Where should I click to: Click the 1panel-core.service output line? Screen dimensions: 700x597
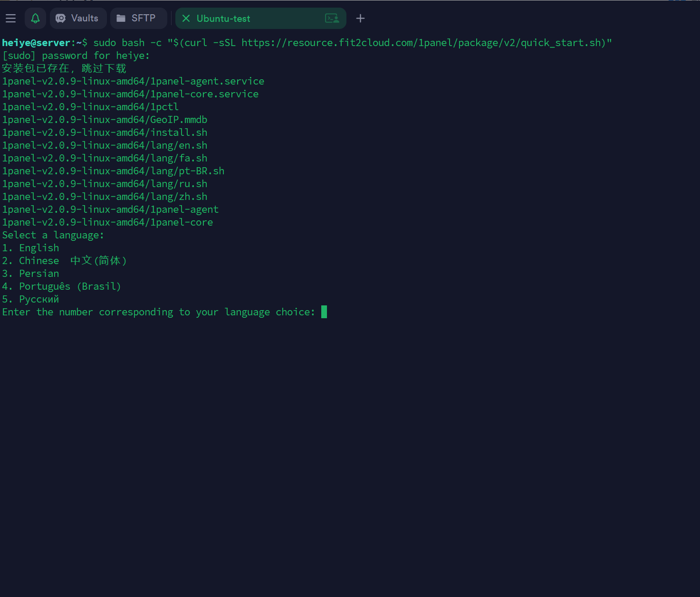click(130, 94)
